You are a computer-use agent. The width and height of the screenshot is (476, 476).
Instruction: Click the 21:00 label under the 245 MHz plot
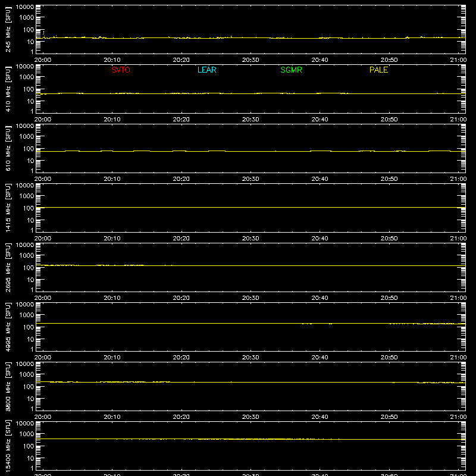coord(458,60)
